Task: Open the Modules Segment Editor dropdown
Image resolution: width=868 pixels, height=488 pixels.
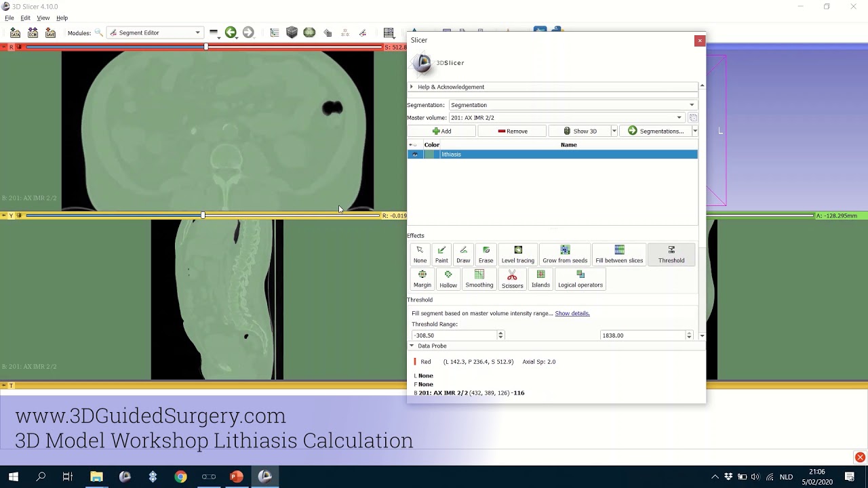Action: (x=155, y=33)
